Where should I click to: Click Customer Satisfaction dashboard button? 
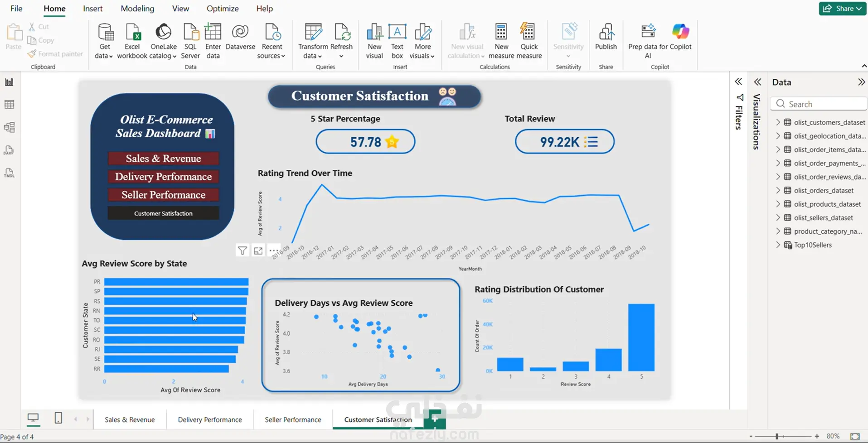(163, 213)
